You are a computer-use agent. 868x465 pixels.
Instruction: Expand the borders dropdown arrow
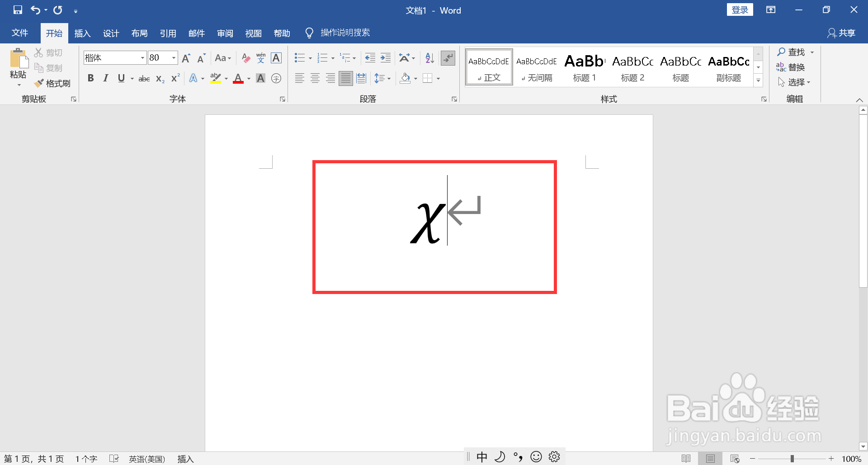(438, 79)
